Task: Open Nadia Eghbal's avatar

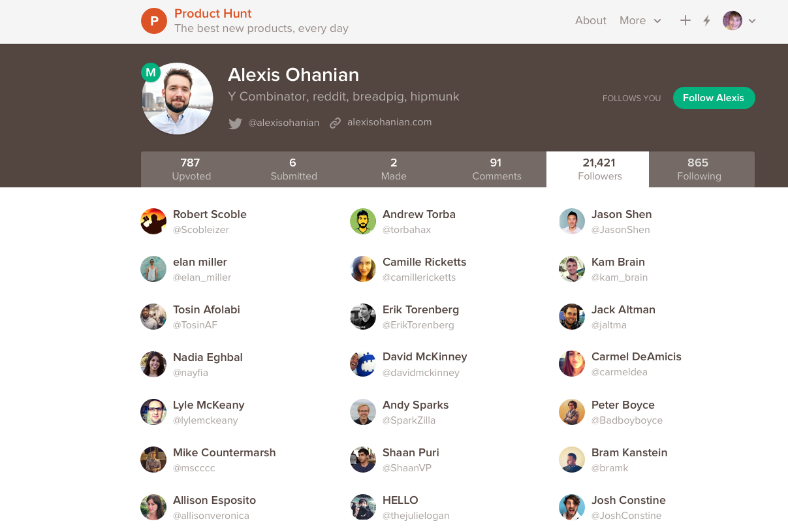Action: (x=153, y=364)
